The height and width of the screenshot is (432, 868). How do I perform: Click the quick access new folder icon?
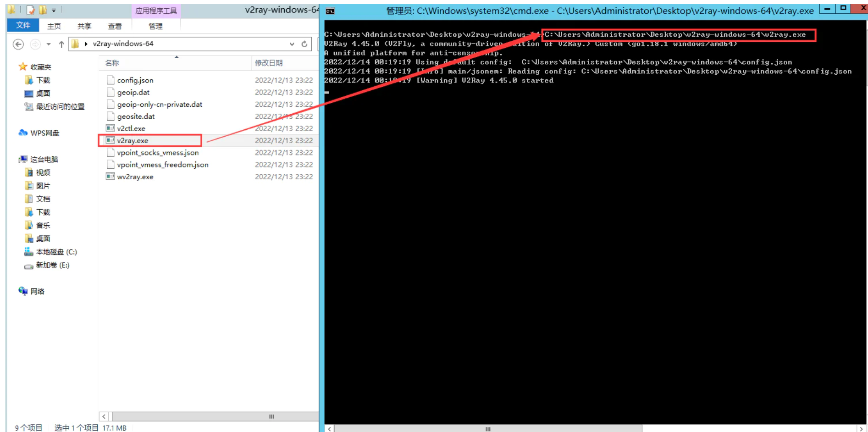pos(43,10)
